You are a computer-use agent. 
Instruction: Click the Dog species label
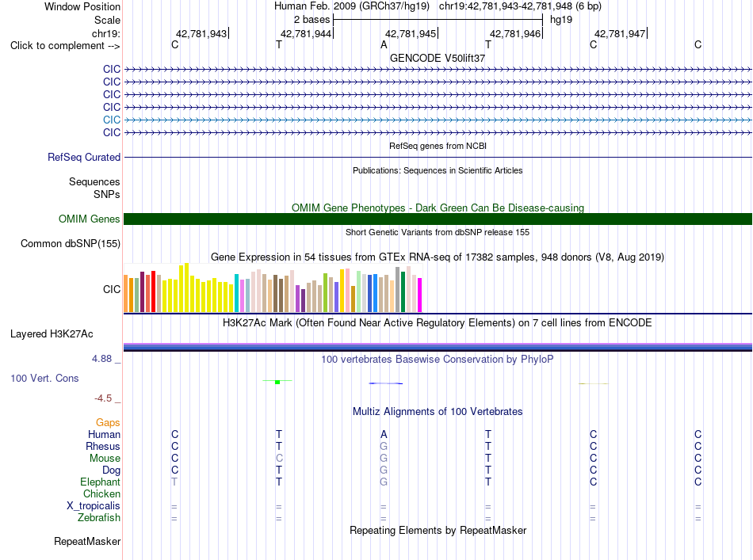pos(111,470)
